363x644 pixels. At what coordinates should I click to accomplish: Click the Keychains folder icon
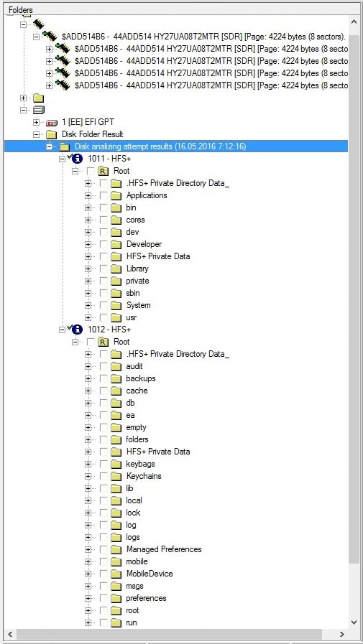116,476
